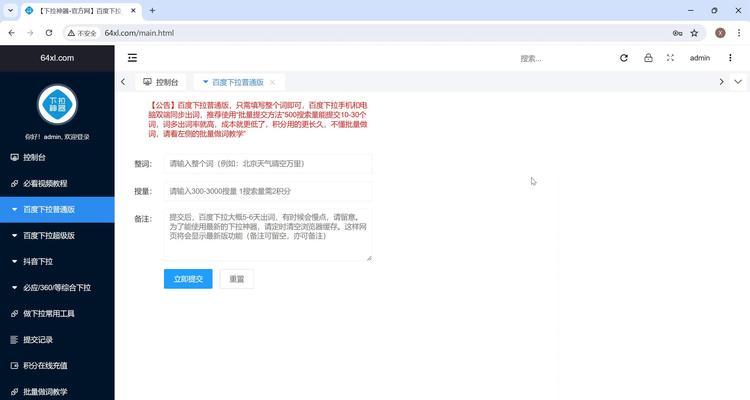
Task: Click the 你好! admin, 欢迎登录 greeting text
Action: click(x=57, y=137)
